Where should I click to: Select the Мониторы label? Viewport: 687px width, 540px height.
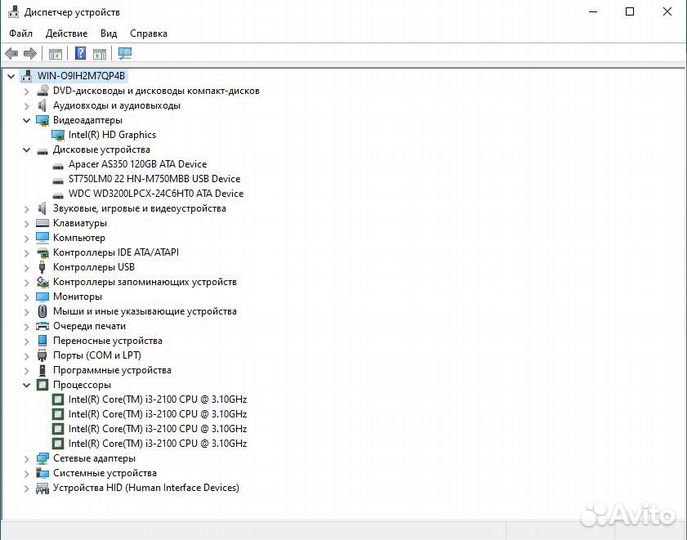tap(78, 297)
